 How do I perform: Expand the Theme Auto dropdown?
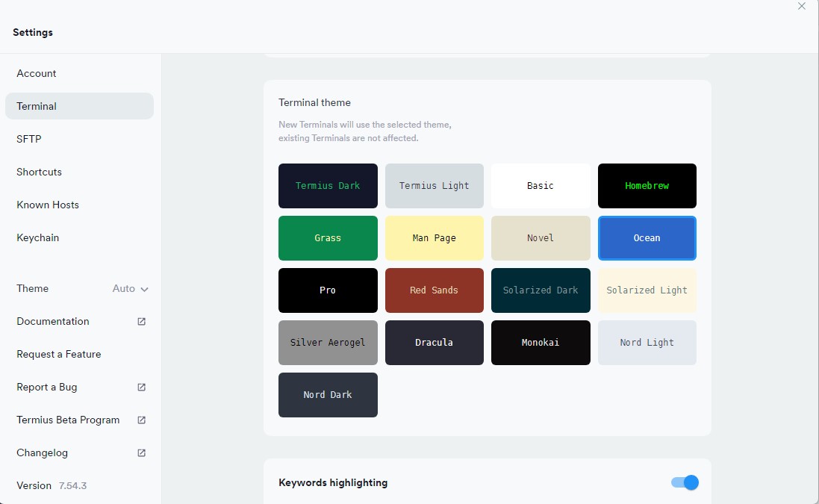130,289
